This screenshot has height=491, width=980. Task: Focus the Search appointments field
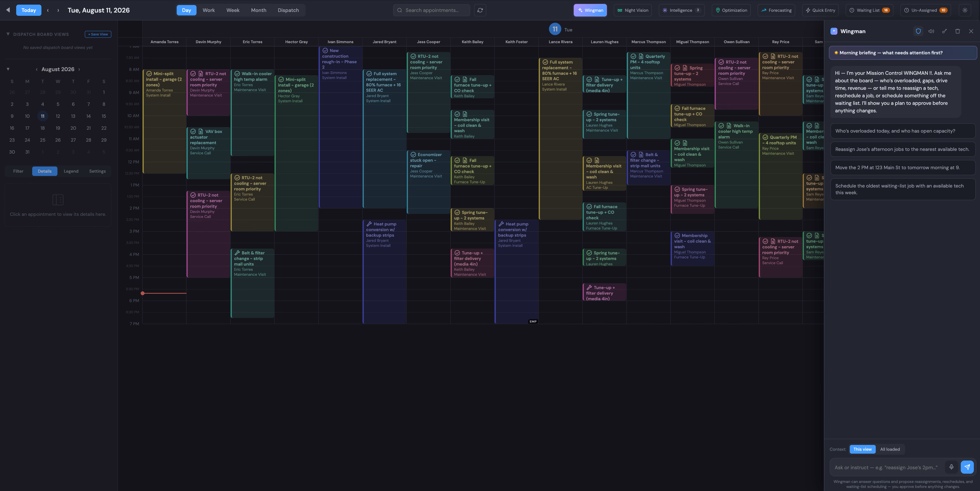431,10
